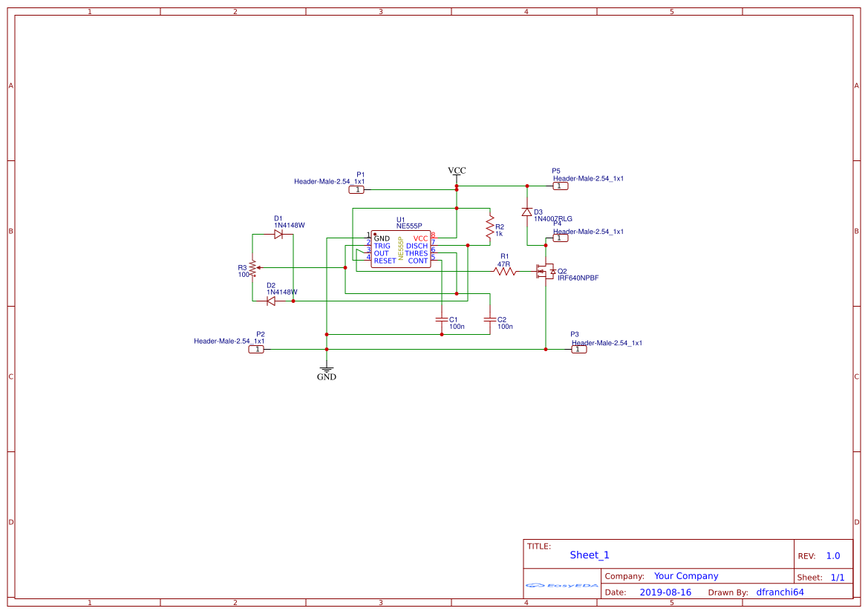The height and width of the screenshot is (614, 868).
Task: Click the R3 potentiometer symbol
Action: [253, 268]
